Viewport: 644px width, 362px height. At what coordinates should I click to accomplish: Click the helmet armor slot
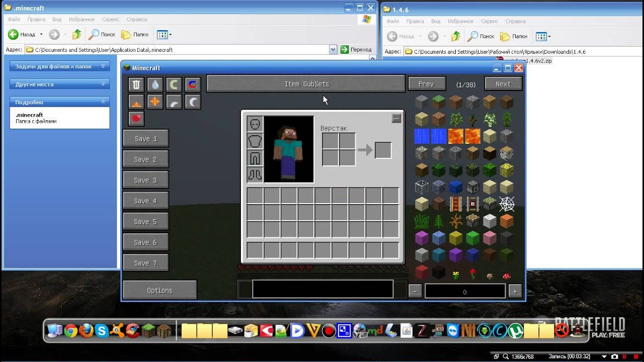(x=255, y=124)
